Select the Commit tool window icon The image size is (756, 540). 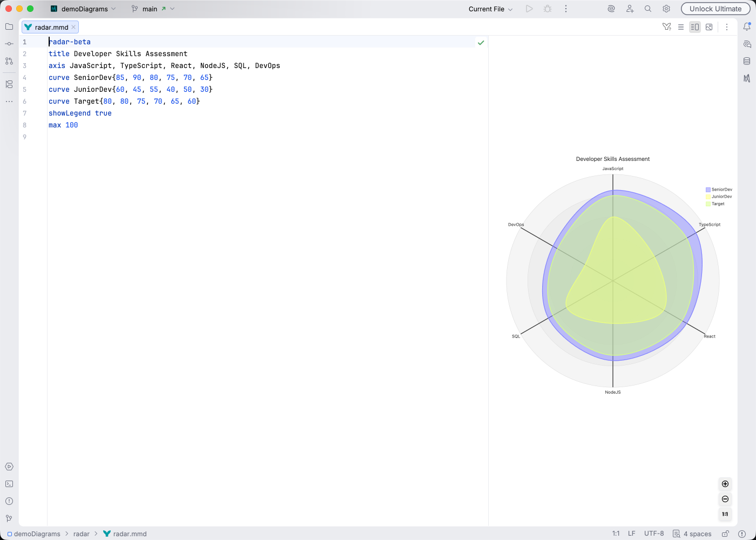pyautogui.click(x=9, y=44)
